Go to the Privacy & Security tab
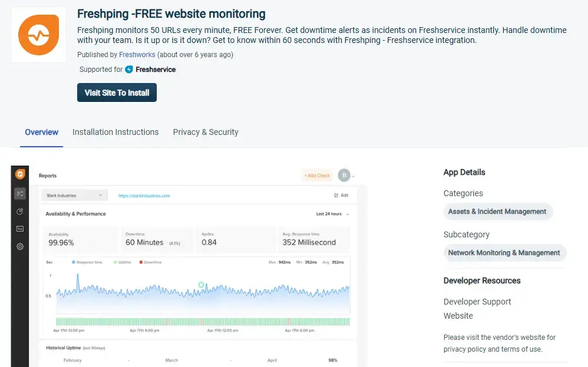This screenshot has width=588, height=367. [x=206, y=132]
